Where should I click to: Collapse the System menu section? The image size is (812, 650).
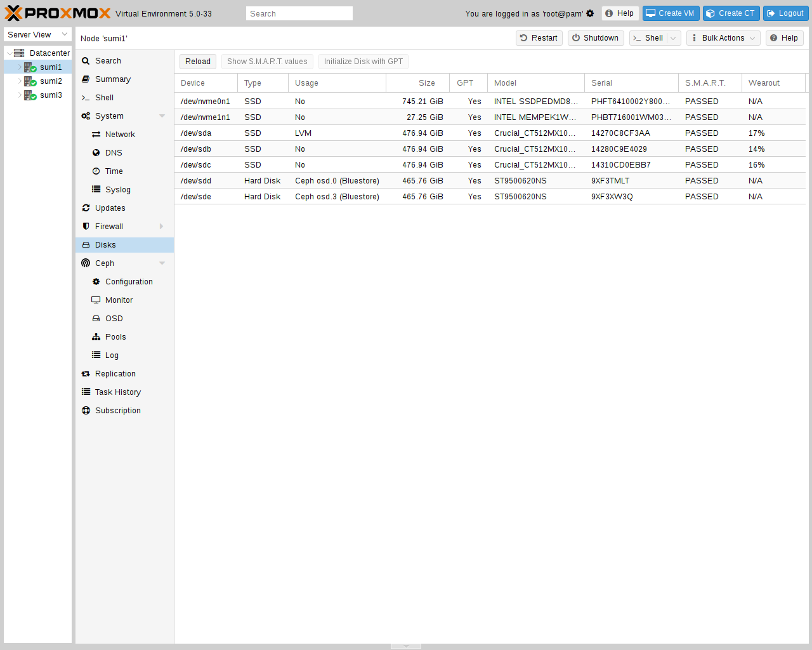(x=162, y=116)
